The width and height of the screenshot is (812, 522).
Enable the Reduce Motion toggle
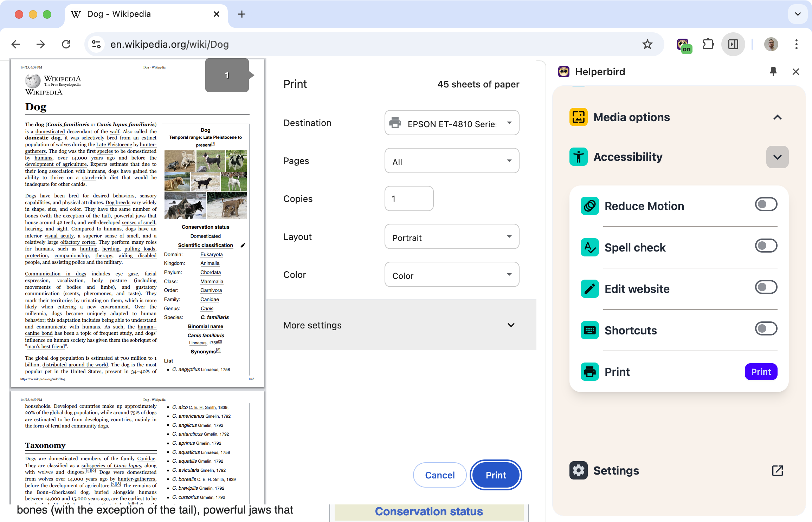pos(766,204)
